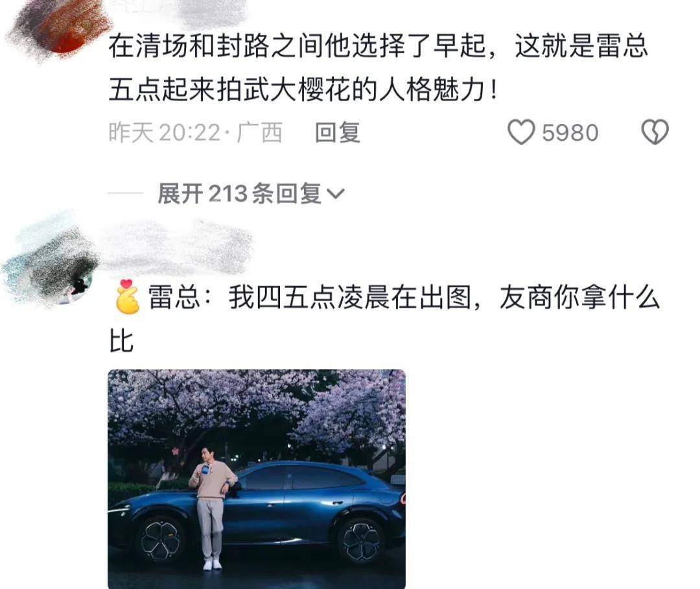
Task: Tap 回复 under the first comment
Action: click(x=338, y=133)
